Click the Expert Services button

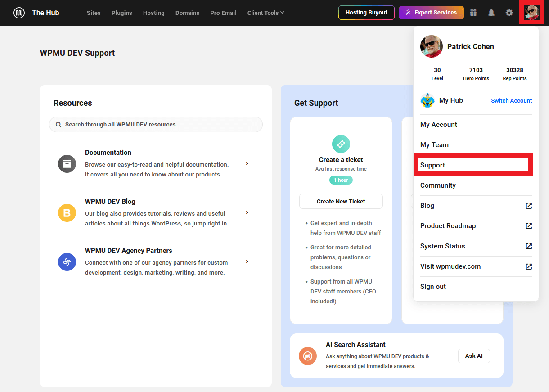432,13
